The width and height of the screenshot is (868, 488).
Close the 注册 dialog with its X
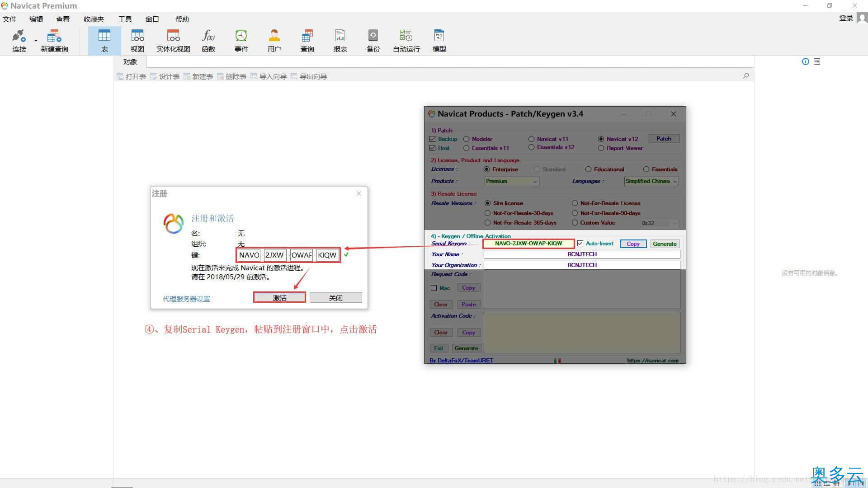pos(359,193)
